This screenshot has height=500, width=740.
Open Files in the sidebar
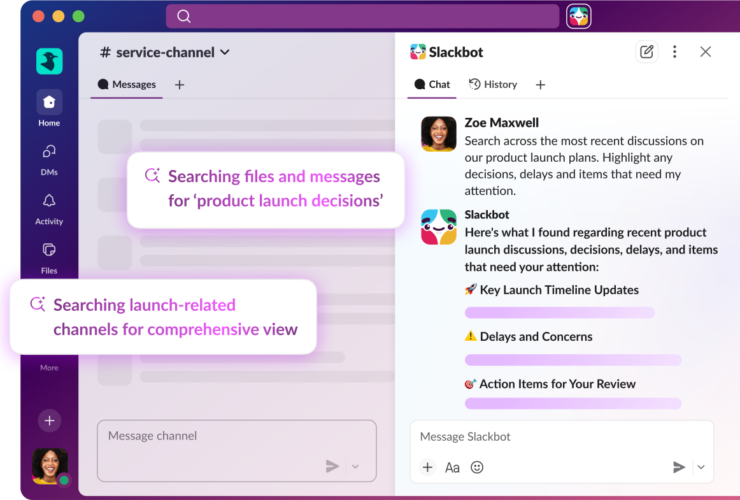tap(49, 251)
